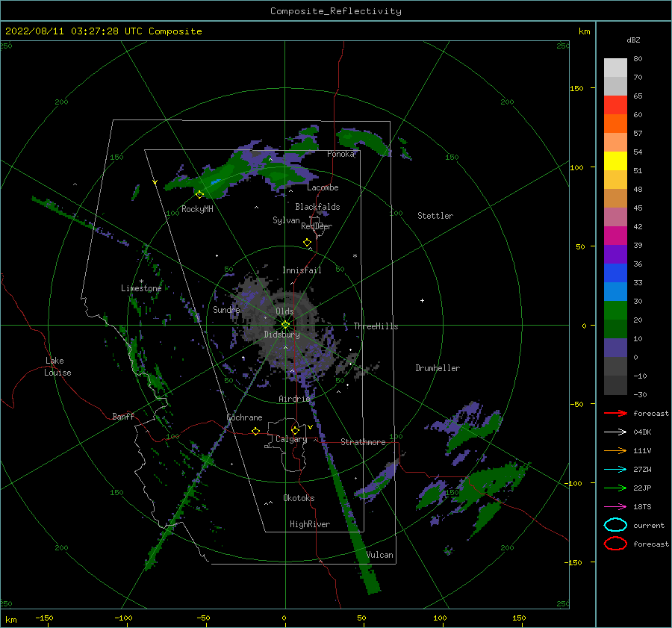Click the Stettler city label

(435, 216)
